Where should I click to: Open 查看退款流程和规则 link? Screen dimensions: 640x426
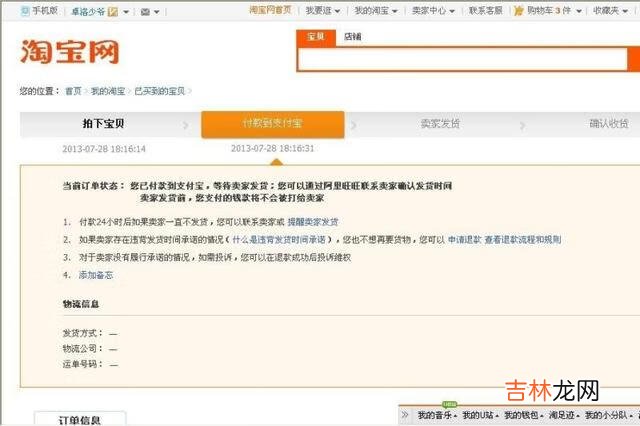[523, 240]
